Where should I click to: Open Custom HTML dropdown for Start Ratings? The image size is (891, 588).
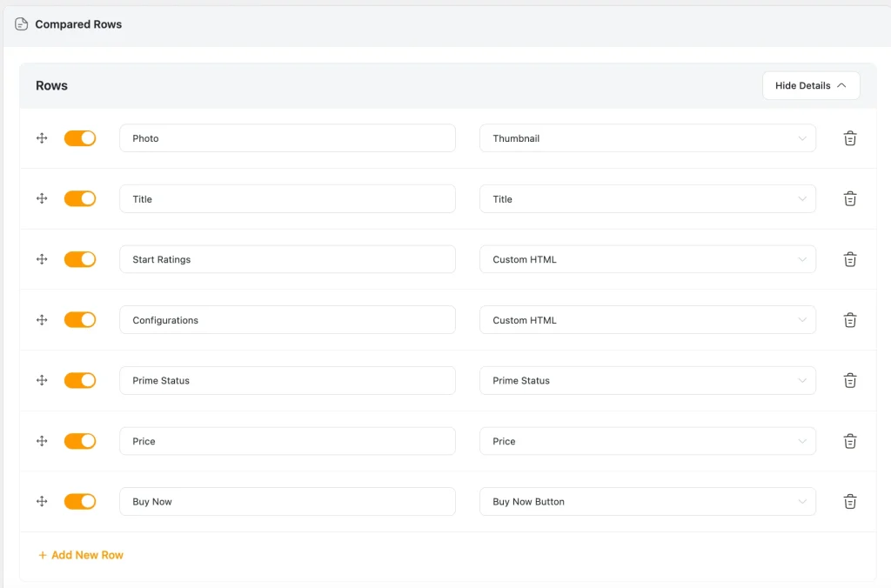pos(647,259)
